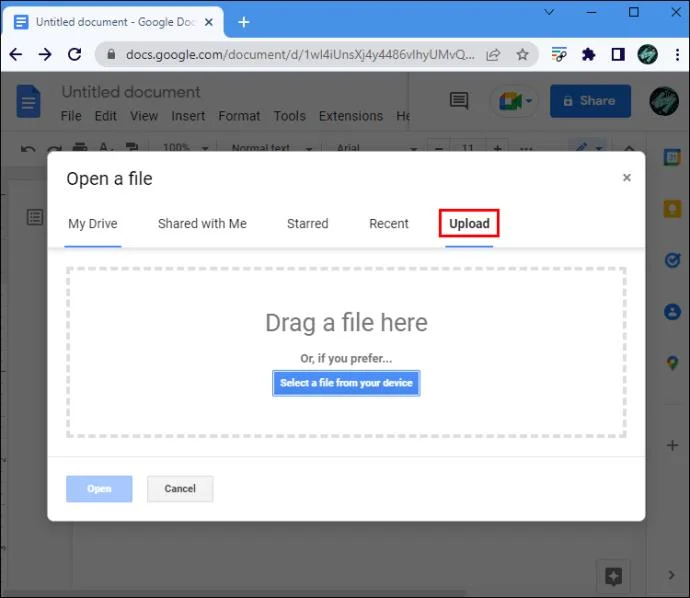Open Tasks in the side panel
Image resolution: width=690 pixels, height=598 pixels.
672,260
